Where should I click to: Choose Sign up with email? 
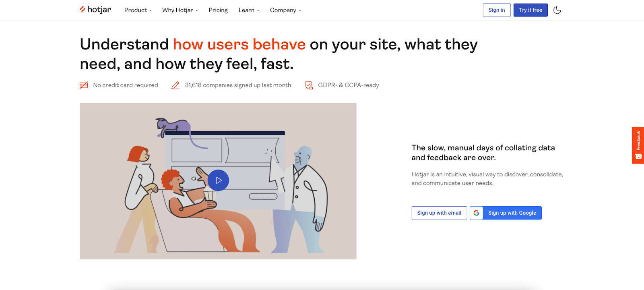point(439,213)
